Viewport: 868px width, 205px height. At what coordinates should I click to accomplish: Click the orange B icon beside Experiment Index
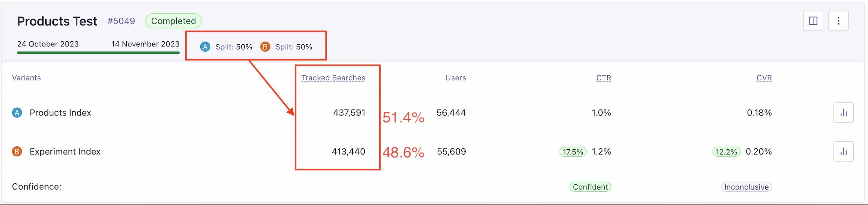click(x=17, y=152)
